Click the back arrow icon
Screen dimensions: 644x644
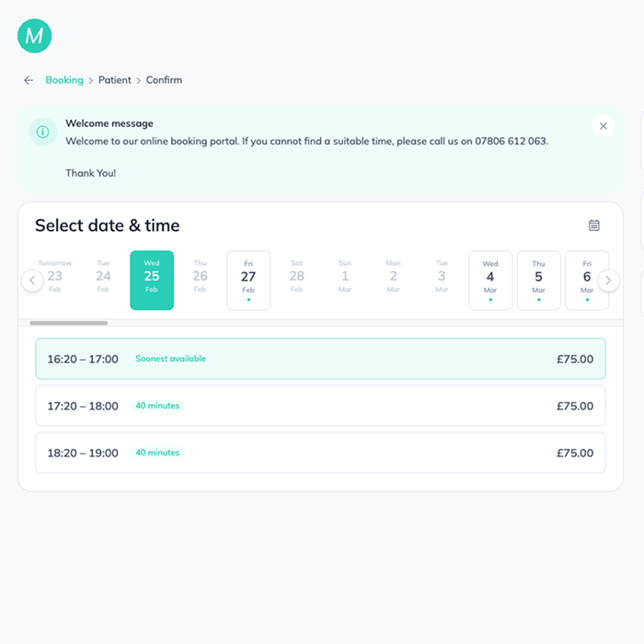29,80
